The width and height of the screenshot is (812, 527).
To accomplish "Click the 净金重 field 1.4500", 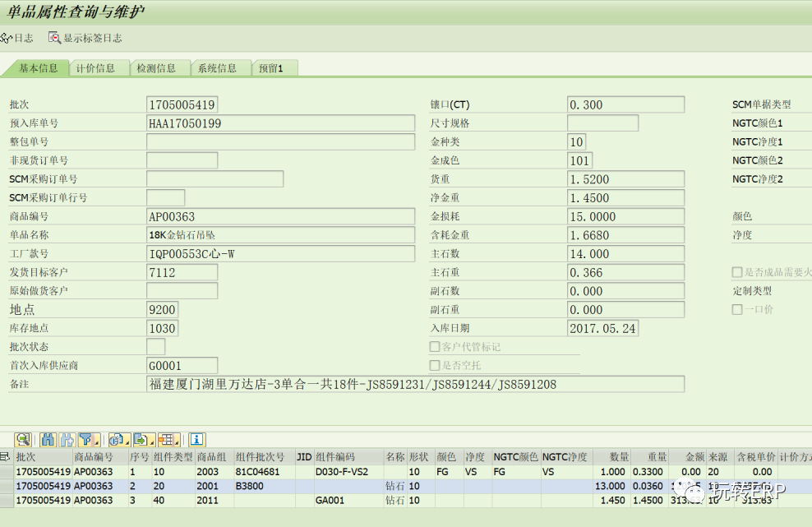I will (x=625, y=198).
